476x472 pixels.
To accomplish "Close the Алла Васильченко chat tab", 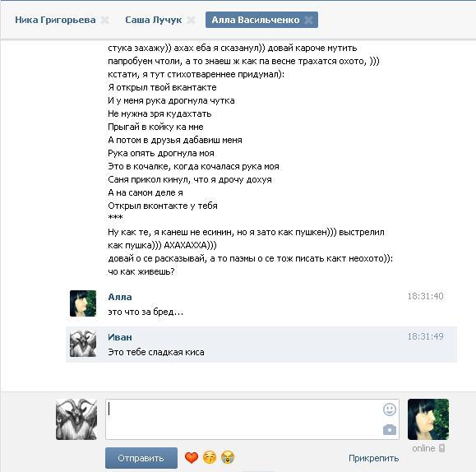I will (x=308, y=20).
